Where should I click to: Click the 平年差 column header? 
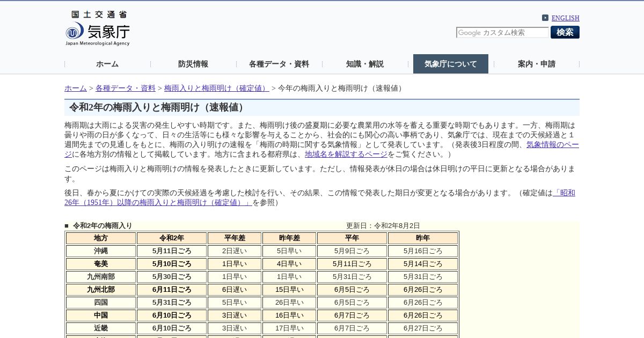coord(235,238)
